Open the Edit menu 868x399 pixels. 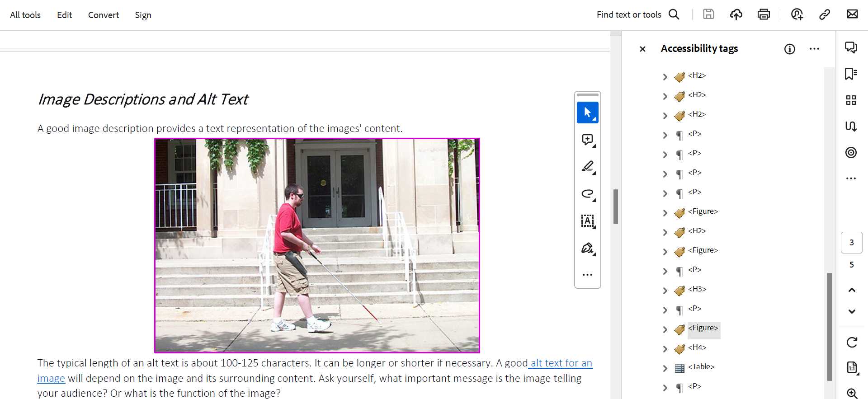64,15
